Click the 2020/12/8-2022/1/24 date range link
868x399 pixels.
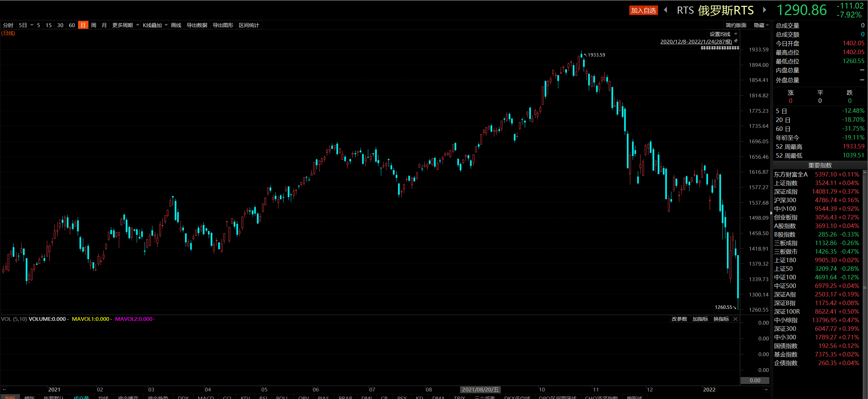[696, 41]
